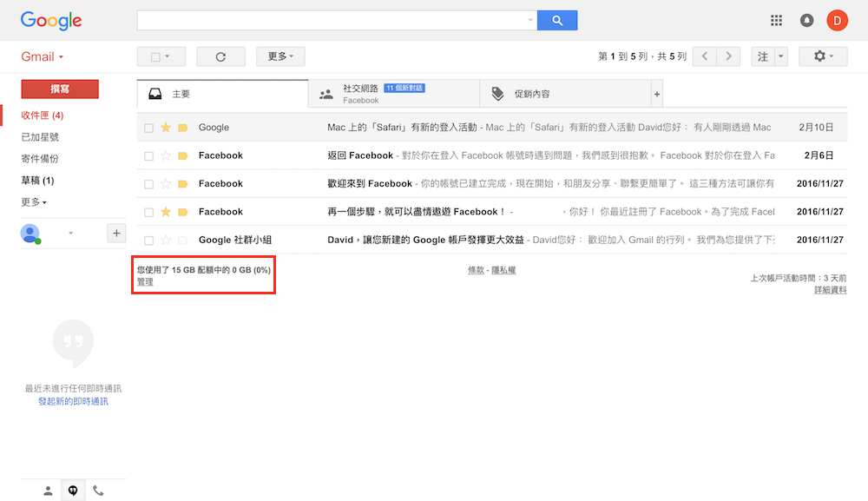The width and height of the screenshot is (868, 501).
Task: Star the 返回 Facebook email
Action: click(166, 156)
